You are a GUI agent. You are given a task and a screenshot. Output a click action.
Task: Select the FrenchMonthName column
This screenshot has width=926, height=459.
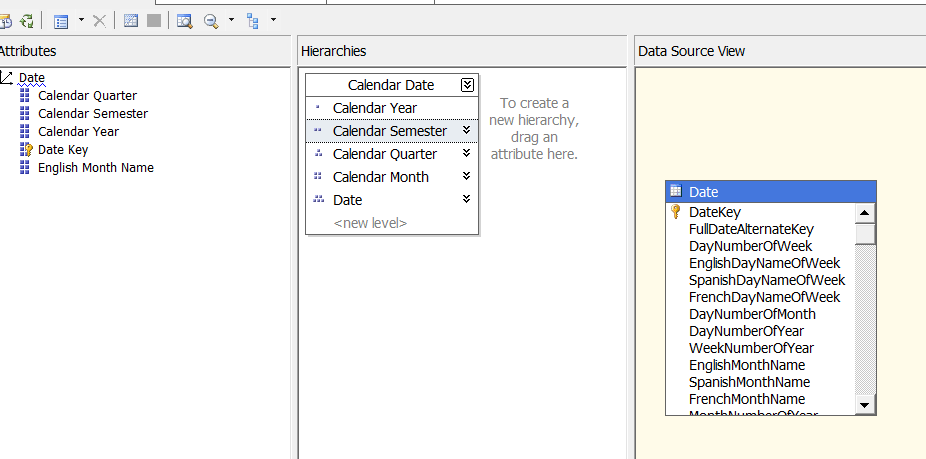point(747,399)
